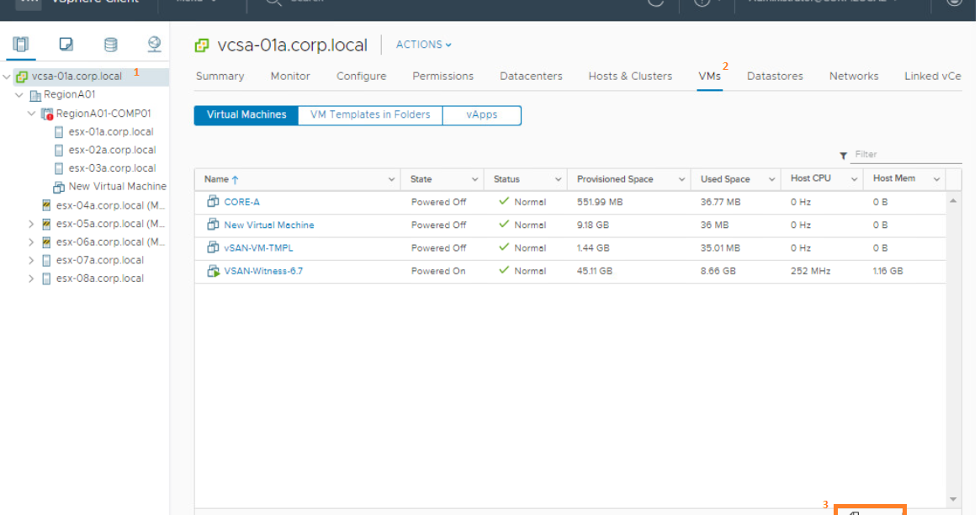Open the New Virtual Machine link

[269, 225]
